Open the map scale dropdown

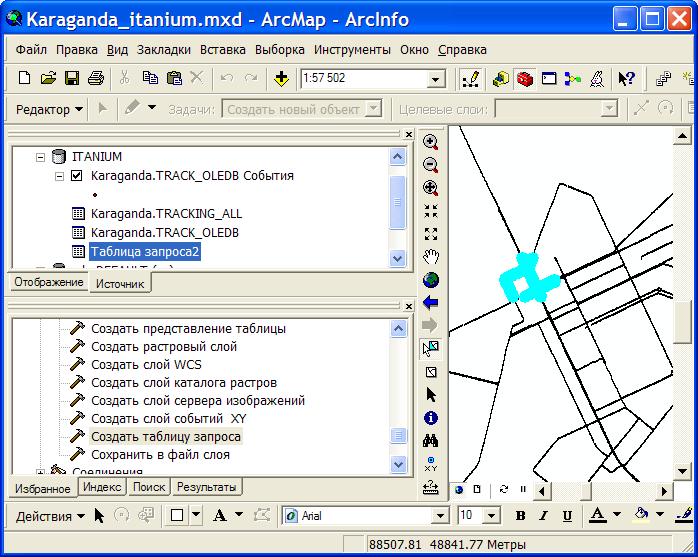(435, 80)
